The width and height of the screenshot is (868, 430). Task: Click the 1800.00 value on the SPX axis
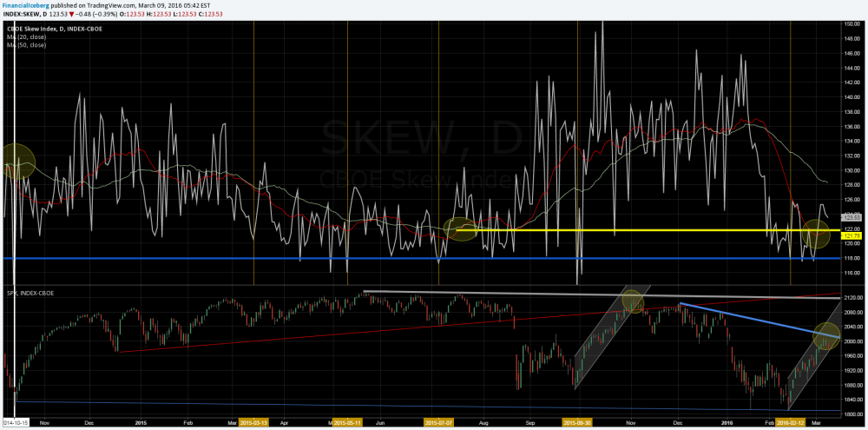pyautogui.click(x=852, y=414)
